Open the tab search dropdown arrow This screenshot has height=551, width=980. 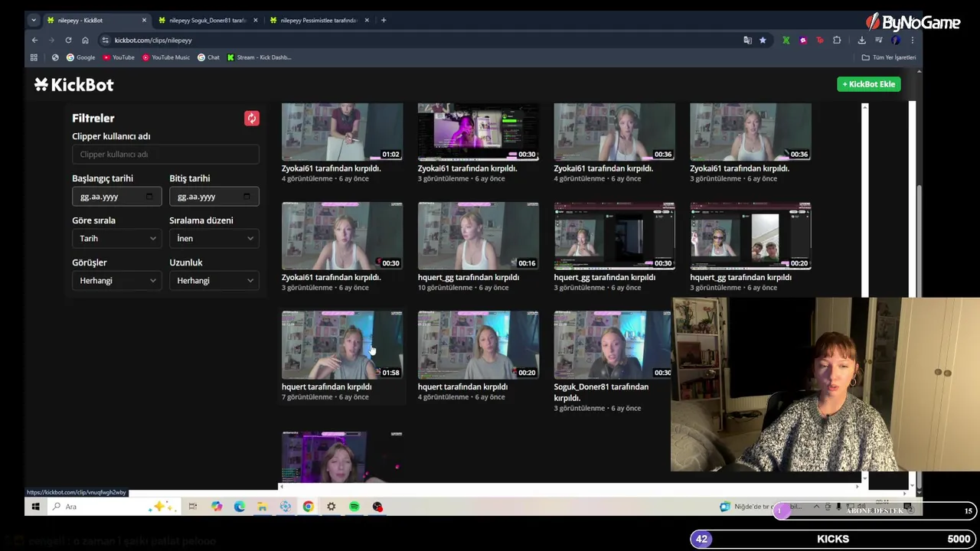coord(34,20)
